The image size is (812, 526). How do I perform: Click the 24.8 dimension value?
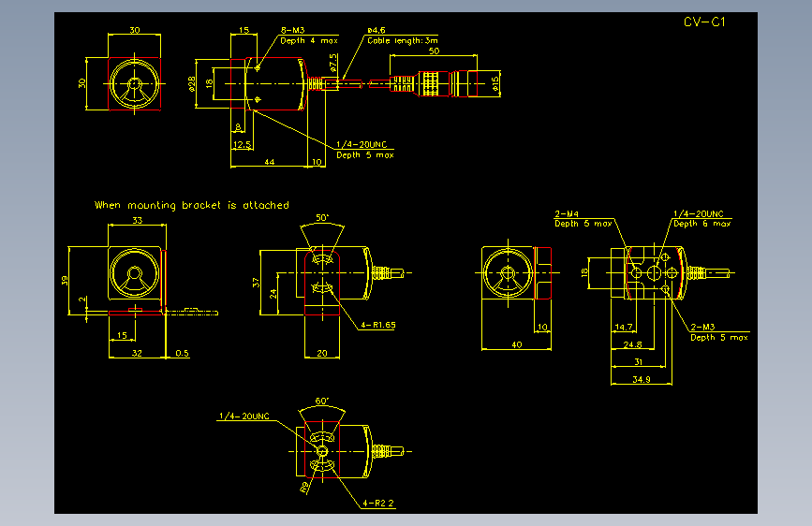[x=633, y=344]
